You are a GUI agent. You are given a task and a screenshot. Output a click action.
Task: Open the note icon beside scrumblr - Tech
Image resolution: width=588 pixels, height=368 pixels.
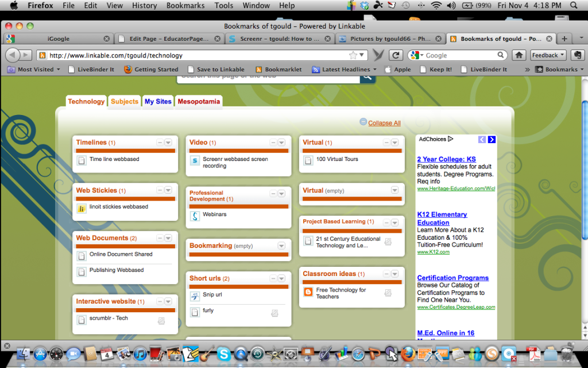pos(161,321)
